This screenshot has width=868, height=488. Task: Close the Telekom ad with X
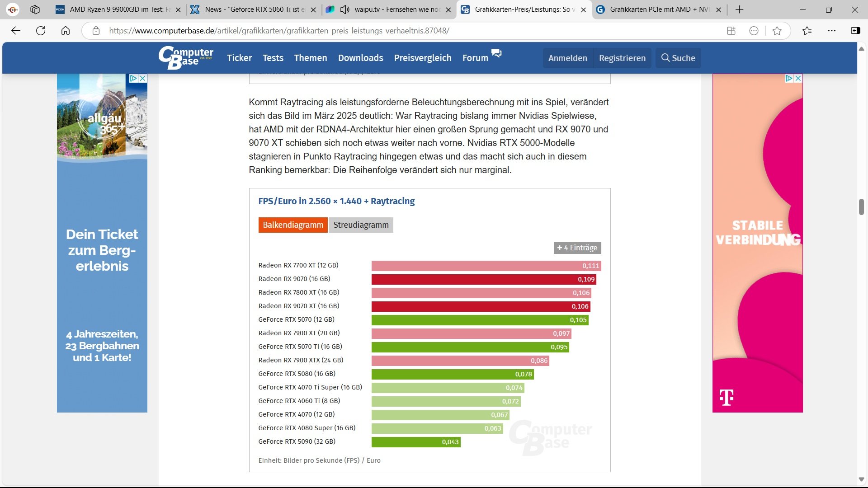tap(798, 78)
